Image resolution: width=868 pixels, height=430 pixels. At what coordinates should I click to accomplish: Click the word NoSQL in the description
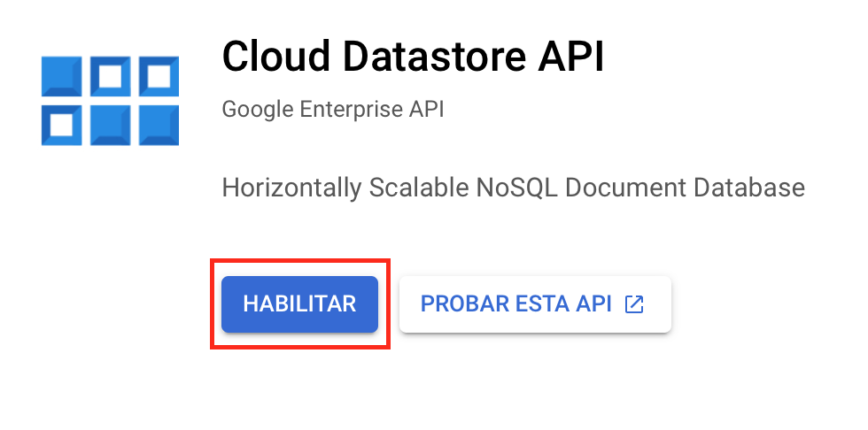pos(517,188)
